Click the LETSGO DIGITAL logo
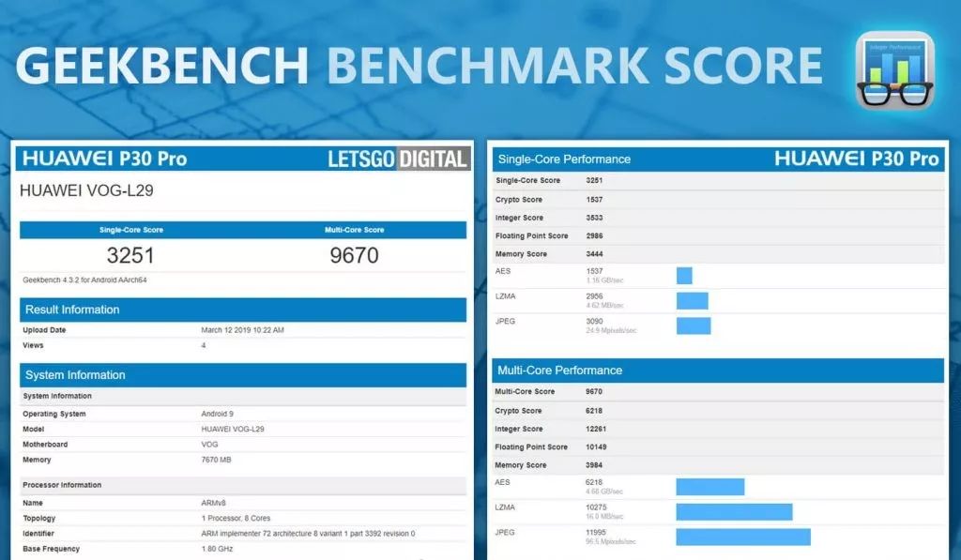 click(397, 159)
